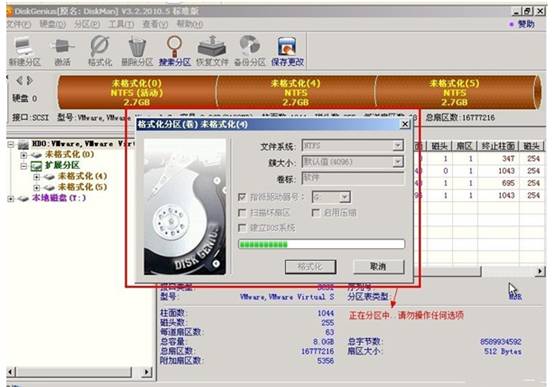
Task: Click drive icon of 本地磁盘 (T:)
Action: pos(23,198)
